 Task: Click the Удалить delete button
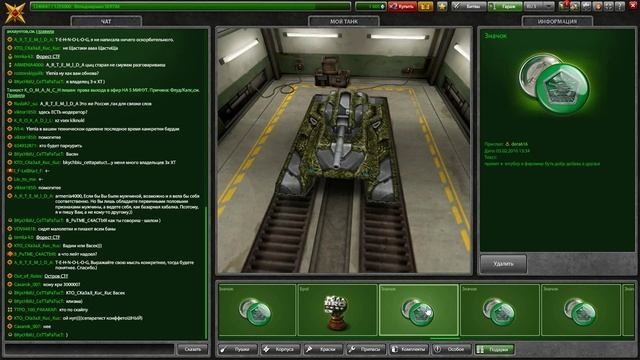[x=503, y=264]
